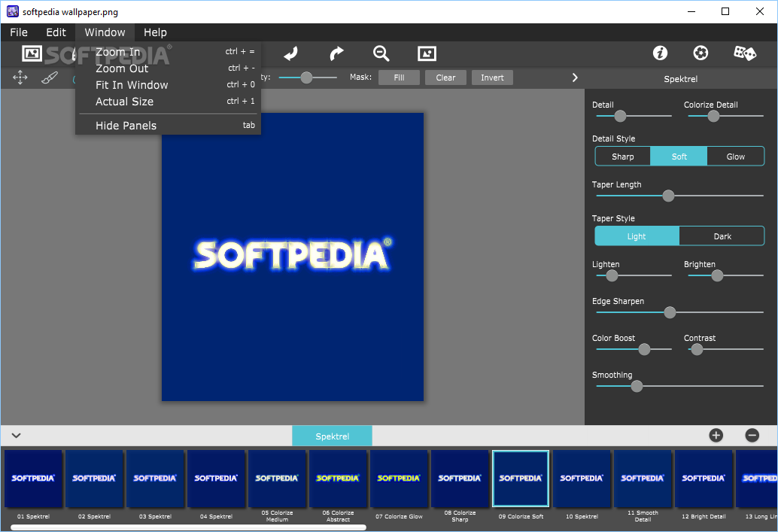
Task: Select the 06 Colorize Abstract preset
Action: click(338, 479)
